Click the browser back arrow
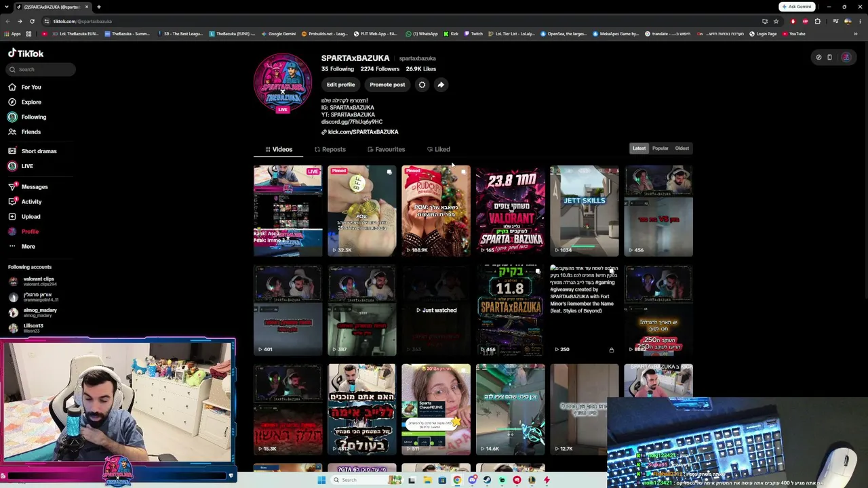The width and height of the screenshot is (868, 488). (8, 21)
